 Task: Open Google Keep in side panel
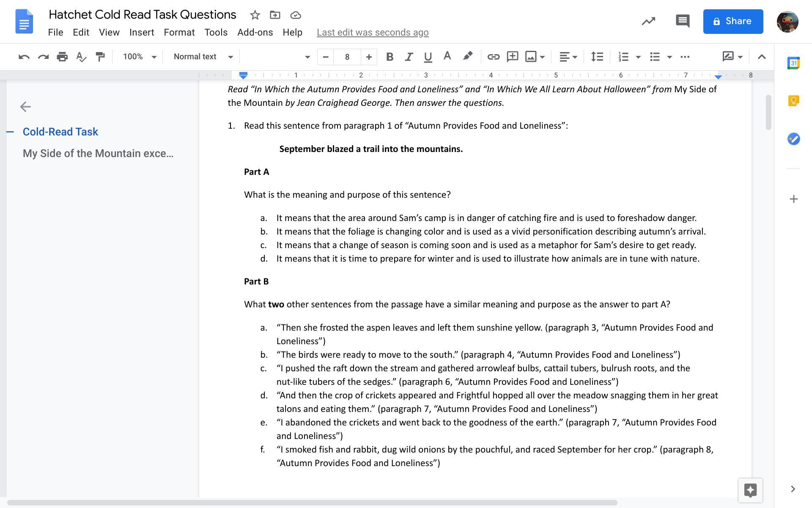pos(793,101)
